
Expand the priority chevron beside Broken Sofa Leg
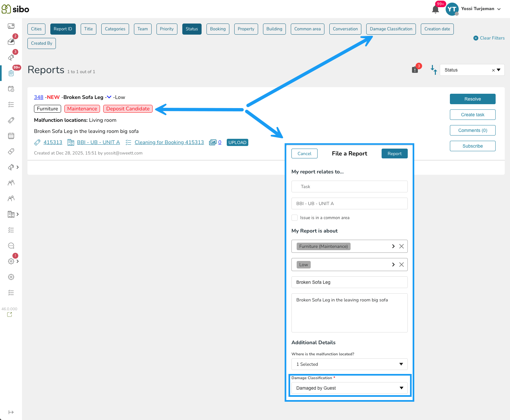pyautogui.click(x=109, y=97)
